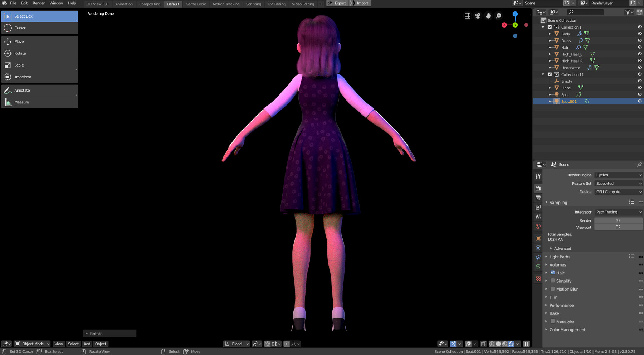
Task: Enable the Freestyle checkbox
Action: [553, 321]
